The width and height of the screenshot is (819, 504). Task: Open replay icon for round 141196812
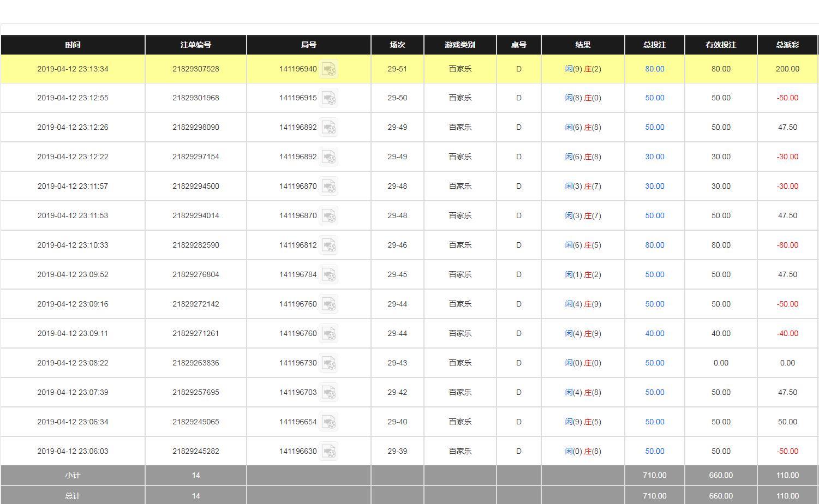coord(328,245)
